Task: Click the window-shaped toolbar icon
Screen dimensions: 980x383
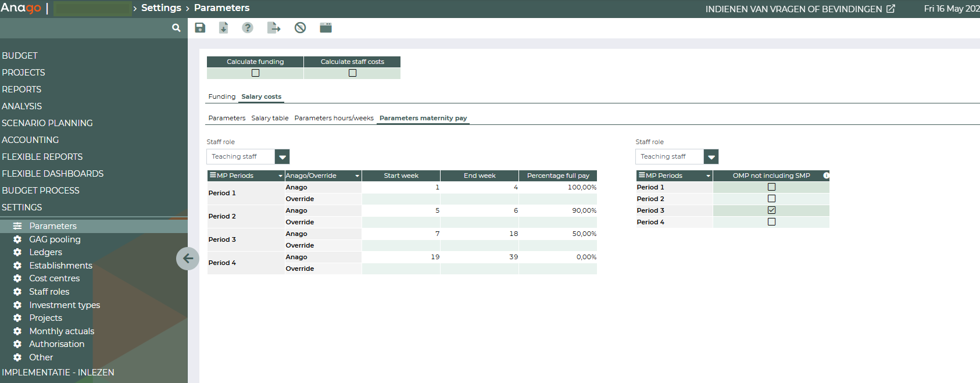Action: (x=326, y=28)
